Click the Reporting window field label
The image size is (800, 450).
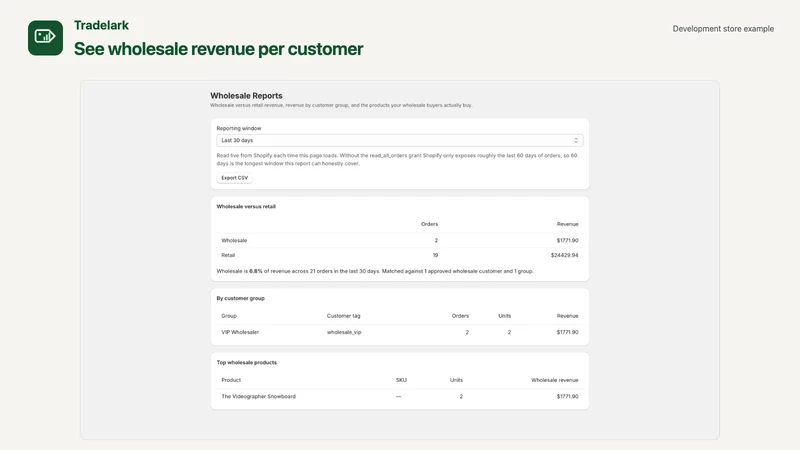point(239,129)
